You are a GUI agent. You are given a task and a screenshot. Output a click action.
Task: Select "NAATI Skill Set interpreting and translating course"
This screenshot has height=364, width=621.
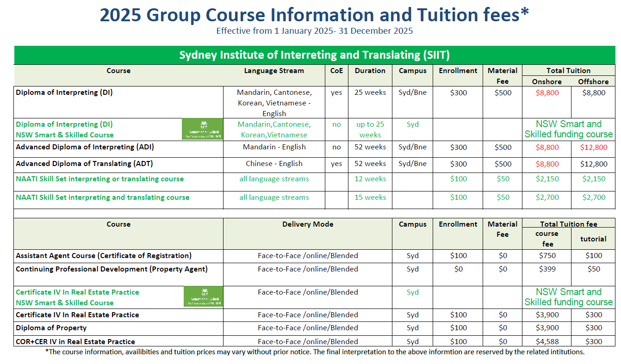tap(102, 197)
